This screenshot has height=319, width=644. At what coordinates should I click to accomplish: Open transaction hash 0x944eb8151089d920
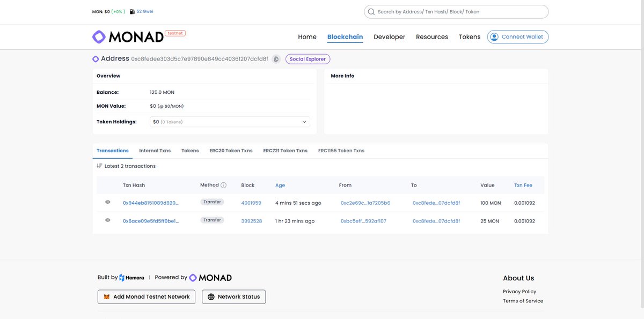click(x=151, y=203)
